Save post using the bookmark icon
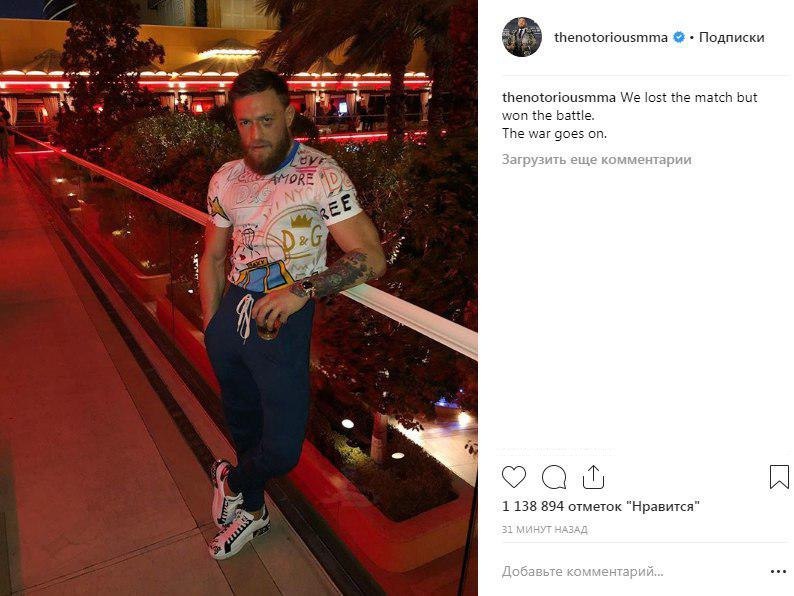Screen dimensions: 794x596 pos(779,477)
